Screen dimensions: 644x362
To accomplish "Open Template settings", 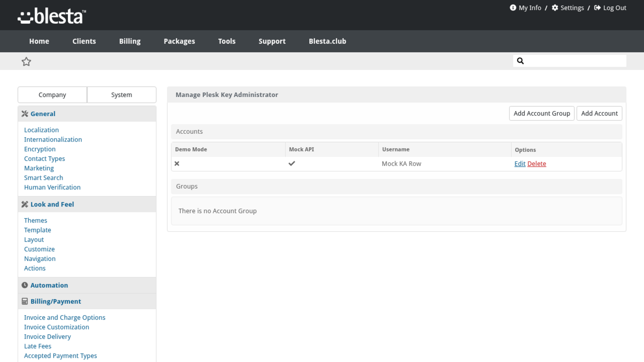I will (38, 230).
